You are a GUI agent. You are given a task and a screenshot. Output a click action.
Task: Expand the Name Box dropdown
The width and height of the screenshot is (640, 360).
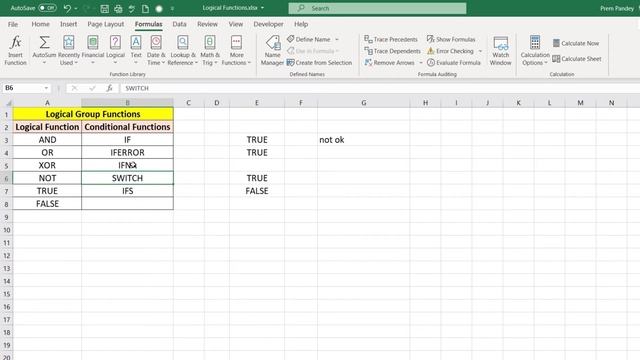pos(46,88)
